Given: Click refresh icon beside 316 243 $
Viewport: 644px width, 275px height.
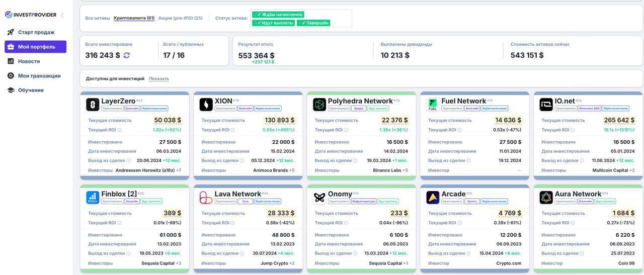Looking at the screenshot, I should coord(127,55).
